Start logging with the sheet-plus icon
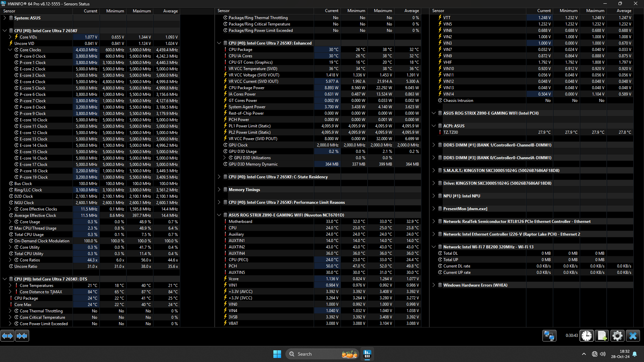This screenshot has height=362, width=644. [602, 336]
